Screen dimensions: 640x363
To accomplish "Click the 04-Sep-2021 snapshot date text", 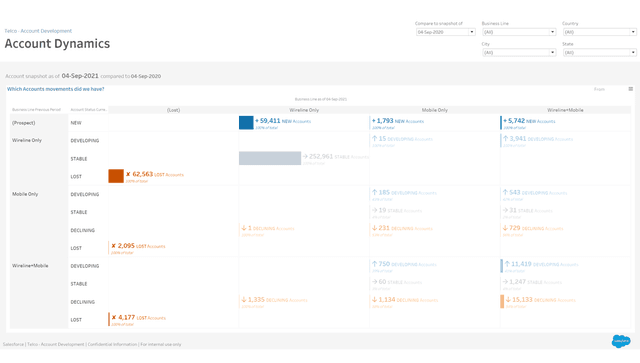I will pyautogui.click(x=80, y=76).
